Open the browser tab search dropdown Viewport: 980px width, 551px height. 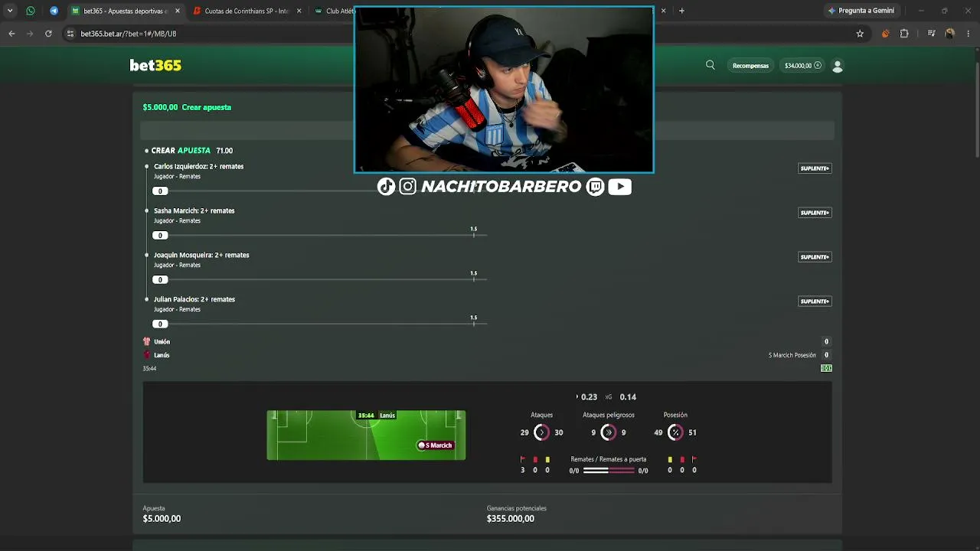(x=10, y=11)
